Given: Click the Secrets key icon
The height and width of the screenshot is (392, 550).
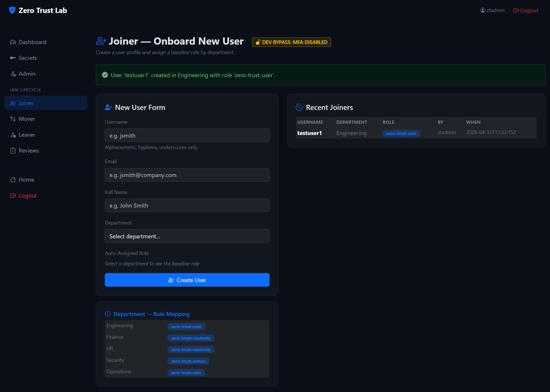Looking at the screenshot, I should tap(13, 58).
